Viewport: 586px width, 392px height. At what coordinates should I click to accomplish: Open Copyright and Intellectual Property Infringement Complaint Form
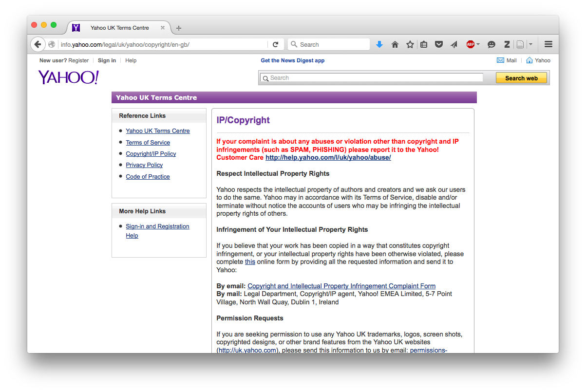[341, 286]
